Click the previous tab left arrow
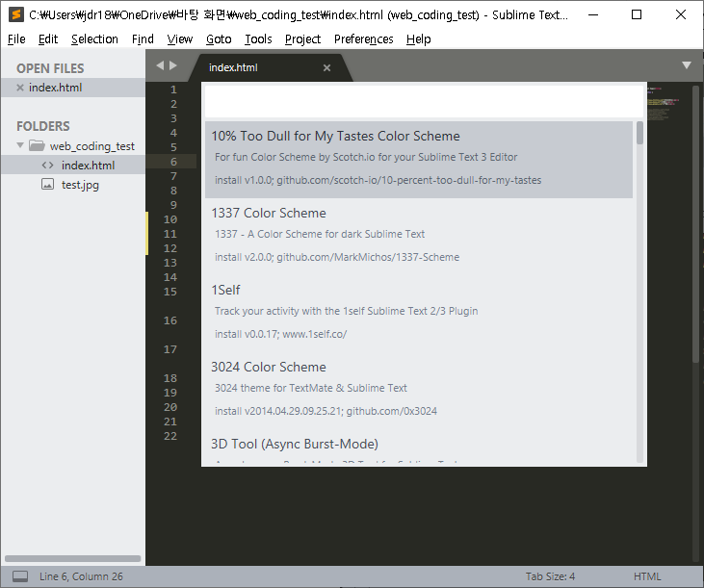This screenshot has height=588, width=704. (160, 65)
